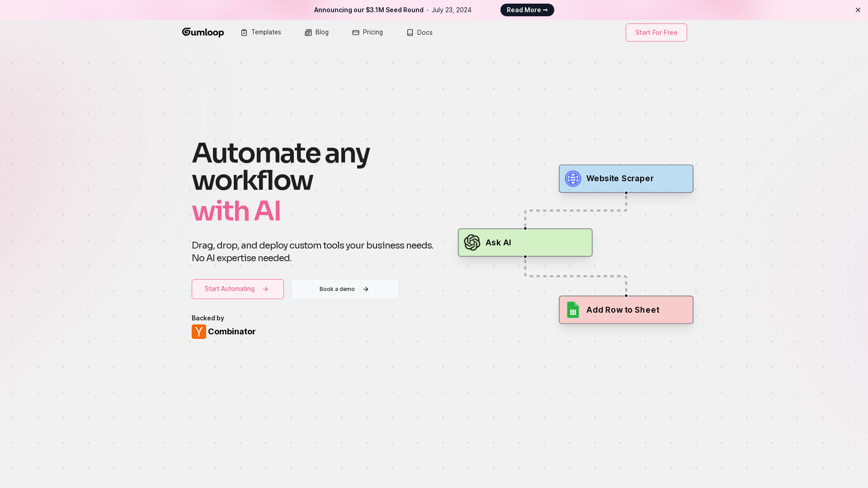Click the Book a demo button
Viewport: 868px width, 488px height.
(x=345, y=289)
